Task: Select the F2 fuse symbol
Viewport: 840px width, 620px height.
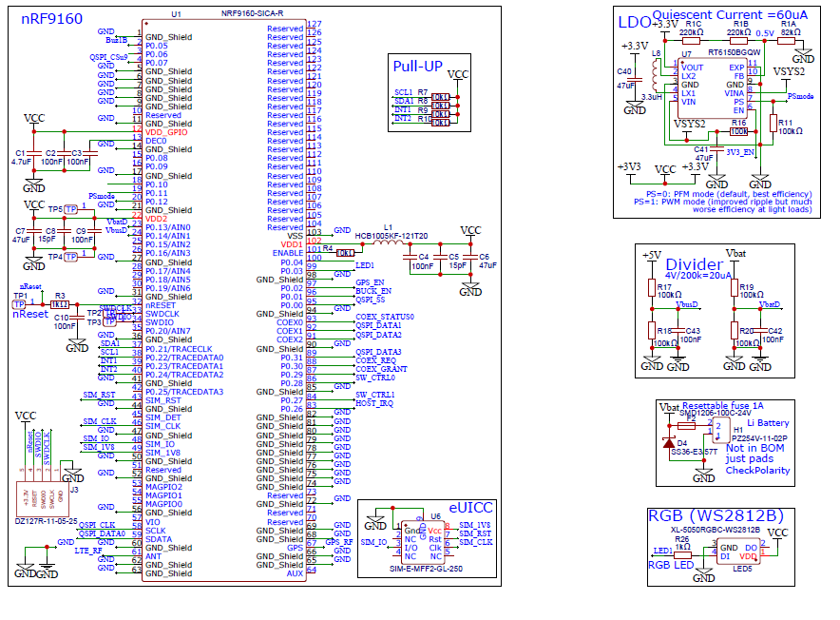Action: [x=686, y=426]
